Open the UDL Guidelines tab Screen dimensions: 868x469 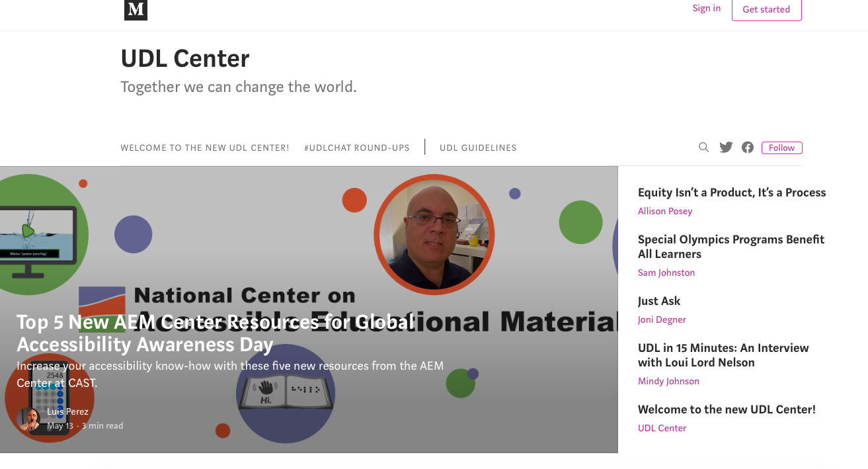click(478, 148)
